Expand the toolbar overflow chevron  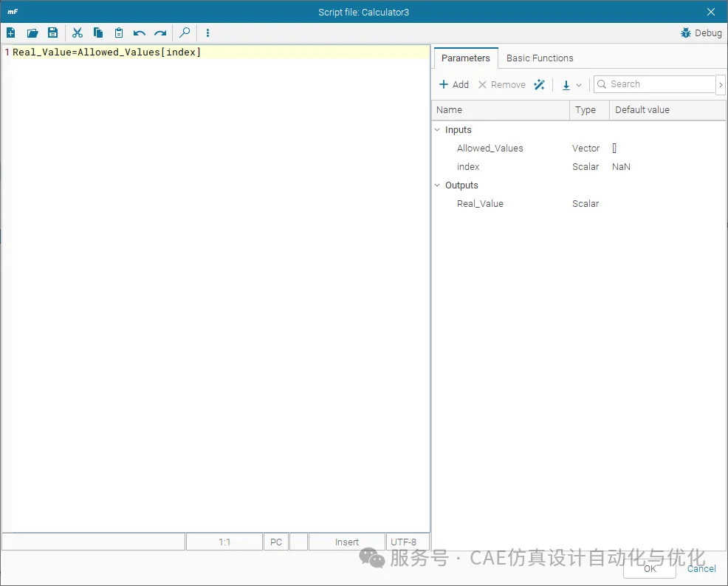coord(721,84)
